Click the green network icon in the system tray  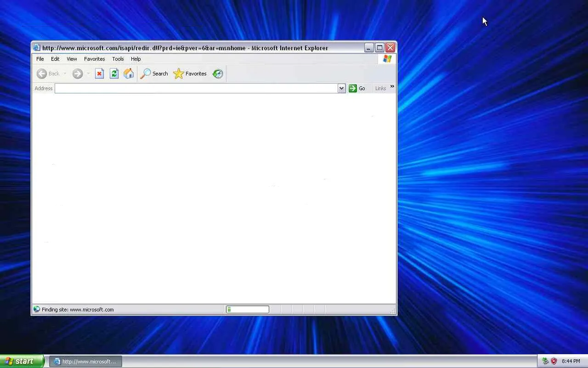(545, 361)
